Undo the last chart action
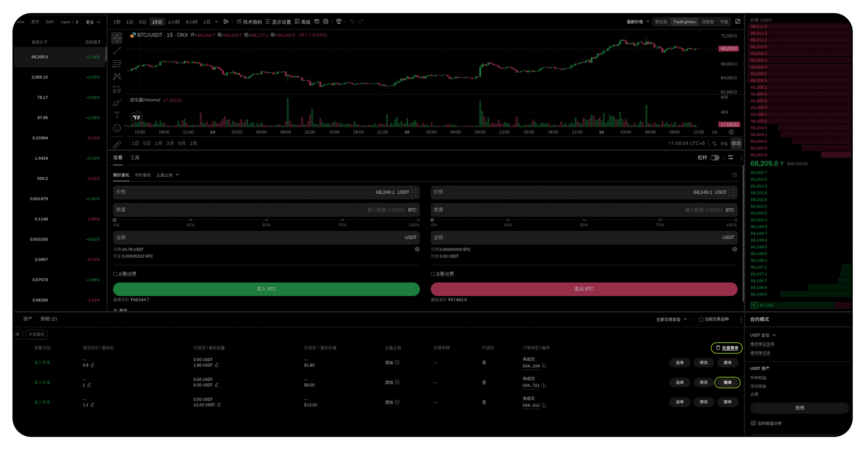The image size is (868, 450). click(352, 22)
